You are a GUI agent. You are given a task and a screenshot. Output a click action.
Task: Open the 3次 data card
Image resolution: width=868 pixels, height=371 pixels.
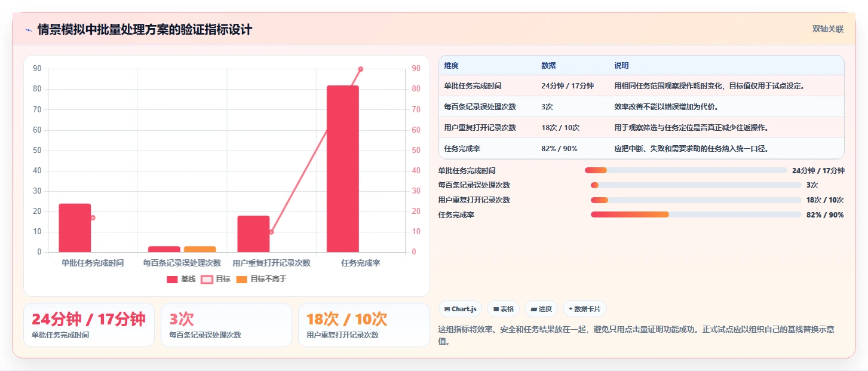[226, 325]
